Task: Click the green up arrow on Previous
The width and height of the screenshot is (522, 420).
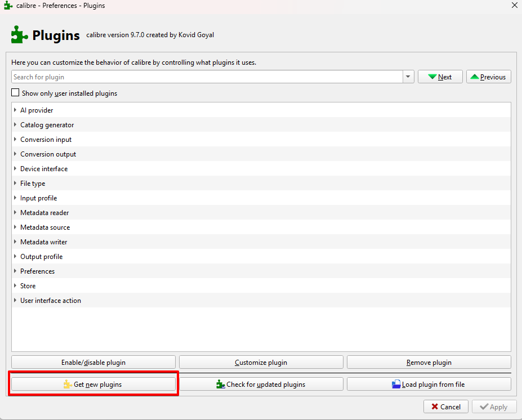Action: [x=475, y=77]
